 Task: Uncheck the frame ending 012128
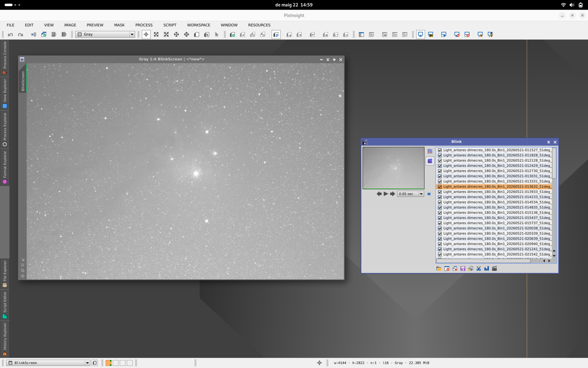pyautogui.click(x=440, y=161)
